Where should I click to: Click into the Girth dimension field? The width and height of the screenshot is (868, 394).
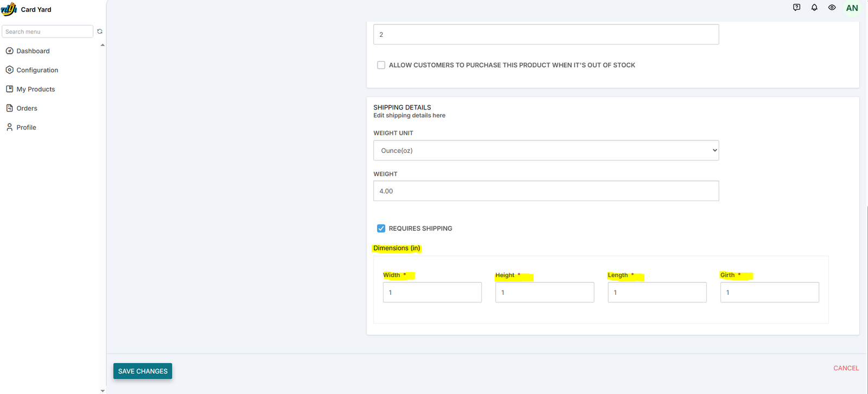tap(769, 293)
